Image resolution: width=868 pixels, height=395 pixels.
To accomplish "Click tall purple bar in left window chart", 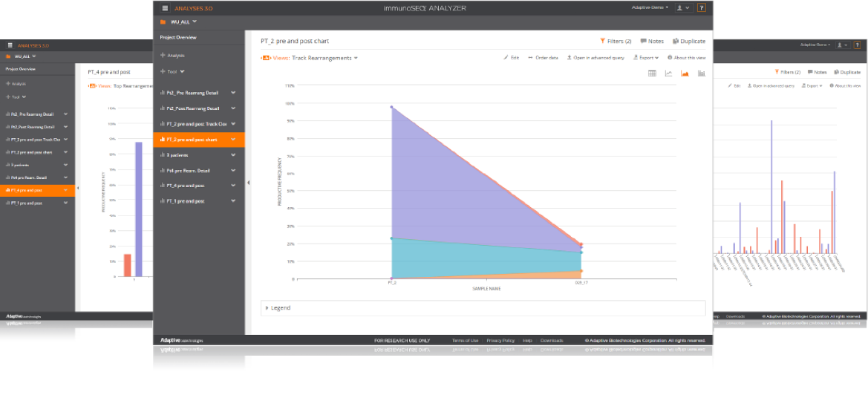I will pyautogui.click(x=139, y=209).
